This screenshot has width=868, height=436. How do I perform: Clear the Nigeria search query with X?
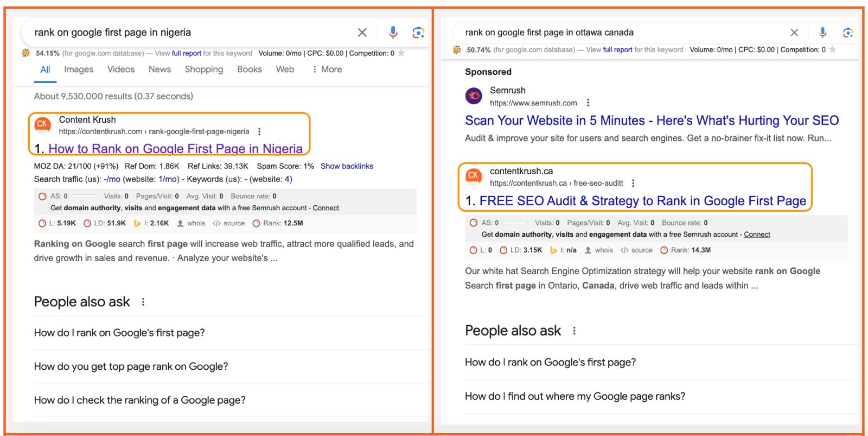tap(362, 33)
